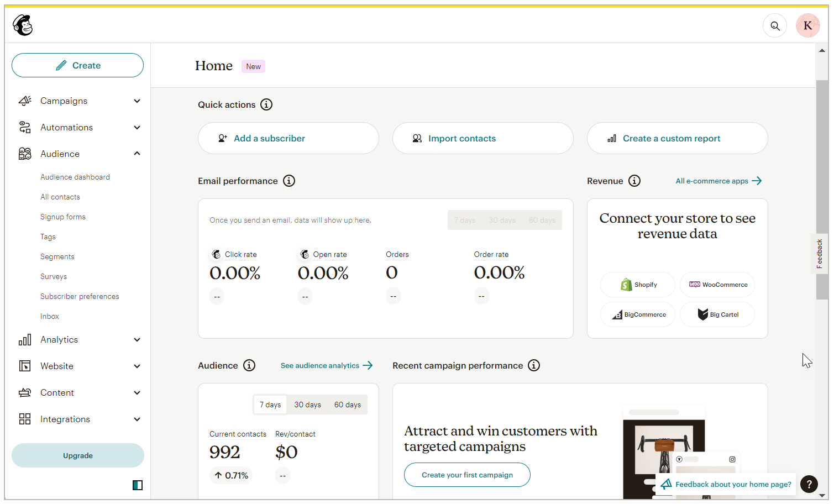Viewport: 834px width, 504px height.
Task: Click the Quick actions info icon
Action: pyautogui.click(x=266, y=104)
